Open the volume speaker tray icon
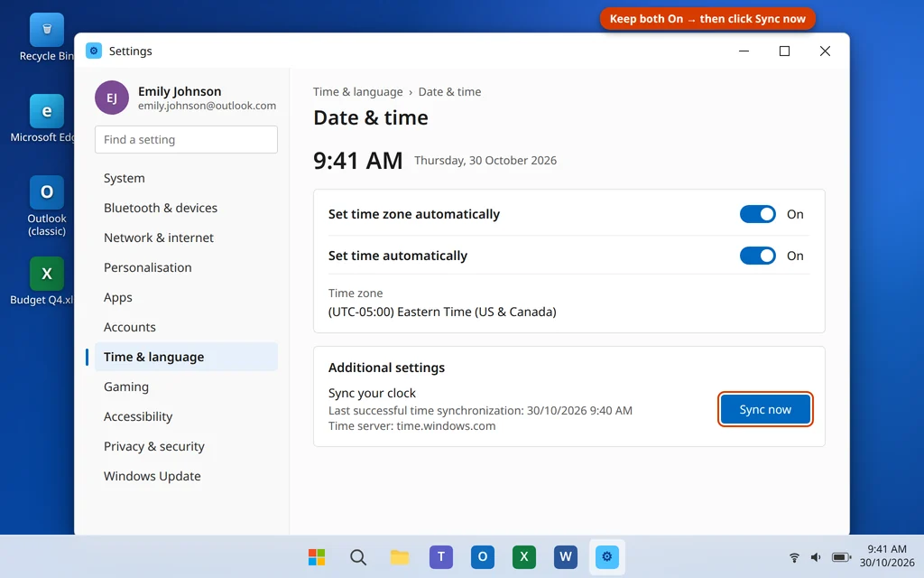Image resolution: width=924 pixels, height=578 pixels. [x=816, y=556]
